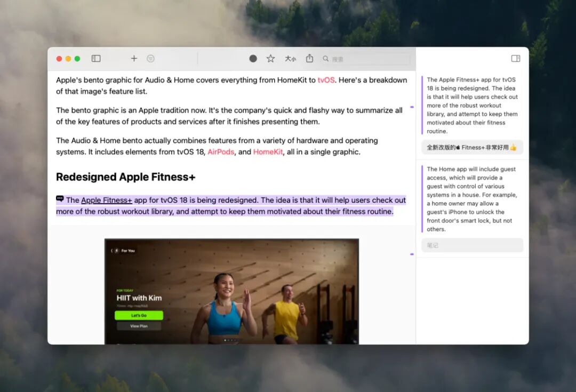Click the speech bubble annotation icon
Viewport: 576px width, 392px height.
60,199
